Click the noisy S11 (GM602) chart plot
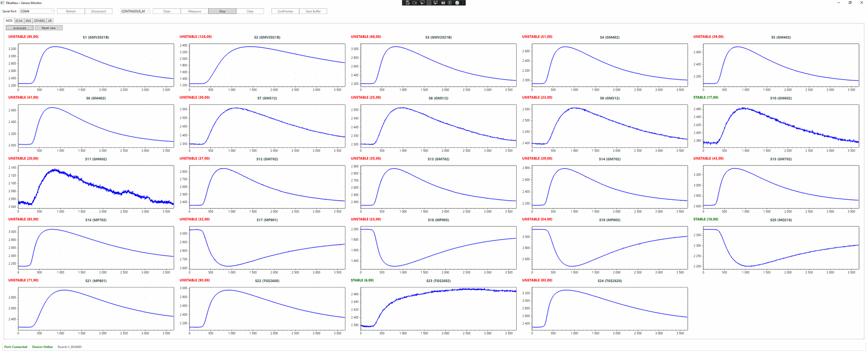The image size is (868, 353). click(96, 187)
